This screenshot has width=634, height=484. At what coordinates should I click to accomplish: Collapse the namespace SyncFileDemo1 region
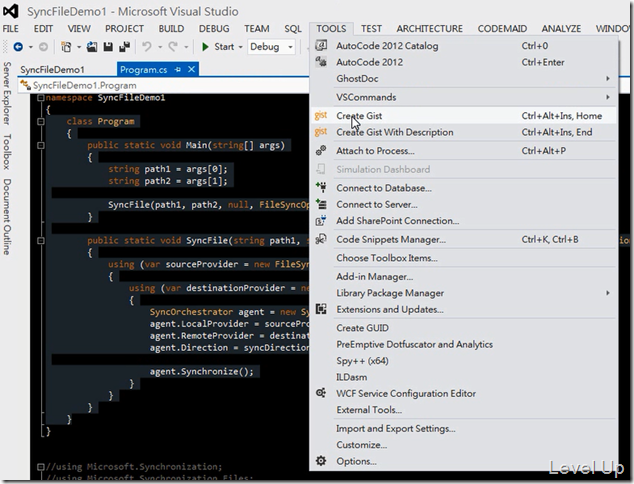[x=40, y=97]
